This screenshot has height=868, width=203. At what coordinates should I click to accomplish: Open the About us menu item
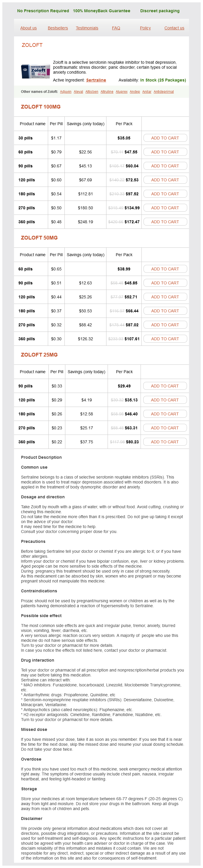tap(28, 28)
